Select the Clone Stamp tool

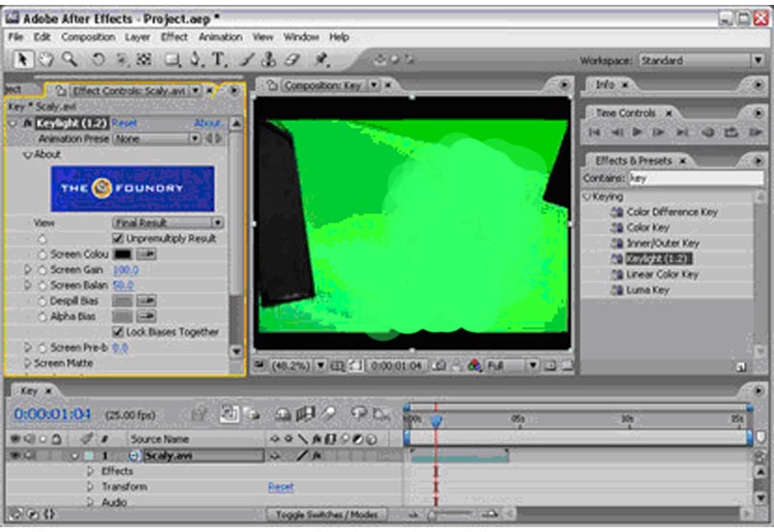269,60
